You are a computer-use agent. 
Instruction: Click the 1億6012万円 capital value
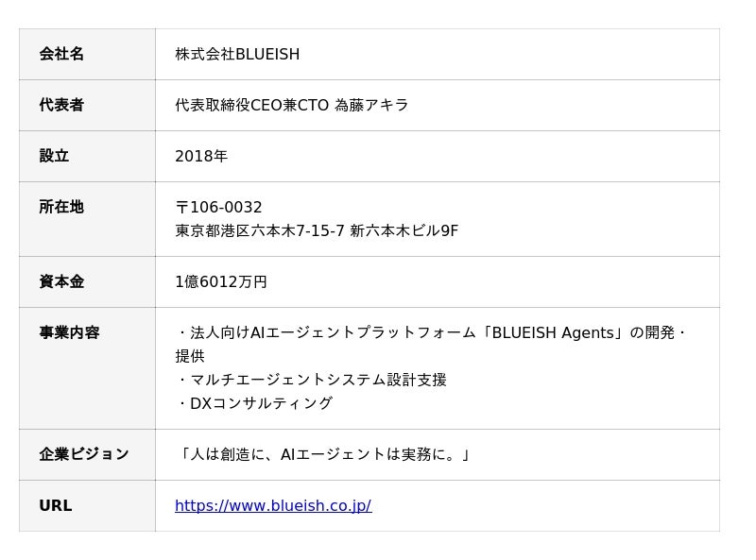[x=221, y=281]
